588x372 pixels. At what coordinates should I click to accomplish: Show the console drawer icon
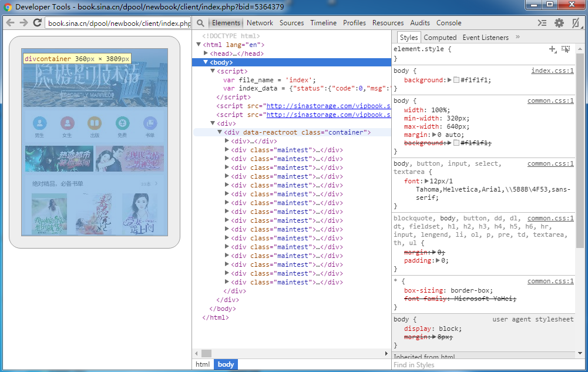pyautogui.click(x=542, y=23)
